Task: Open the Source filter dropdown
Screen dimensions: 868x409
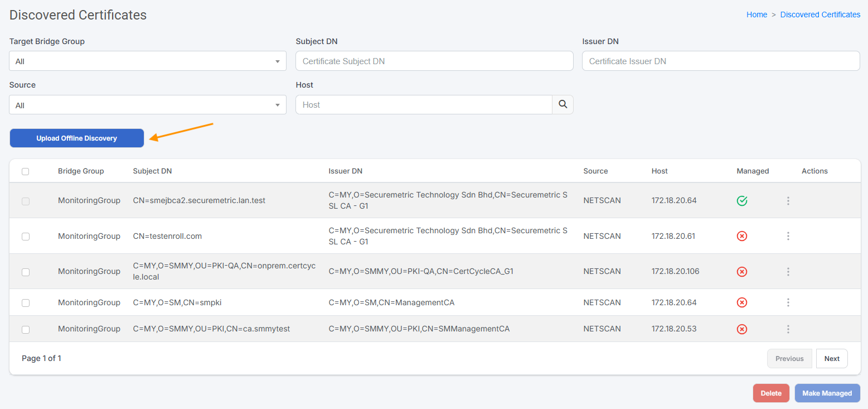Action: (148, 105)
